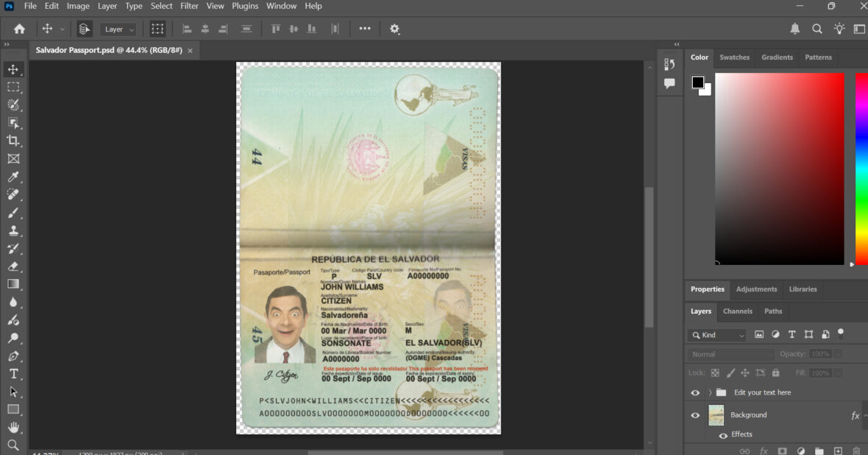
Task: Select the Frame tool
Action: click(13, 158)
